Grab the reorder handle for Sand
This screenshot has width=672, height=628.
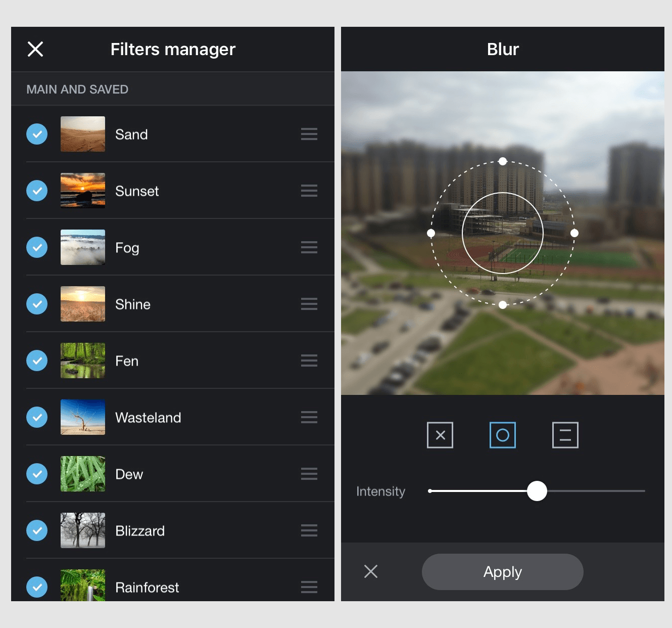coord(309,134)
